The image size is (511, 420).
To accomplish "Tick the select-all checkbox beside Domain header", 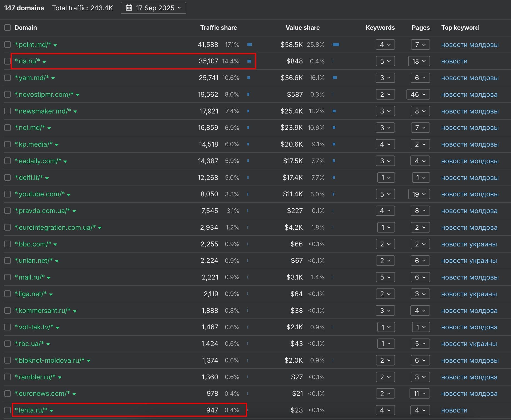I will point(8,28).
